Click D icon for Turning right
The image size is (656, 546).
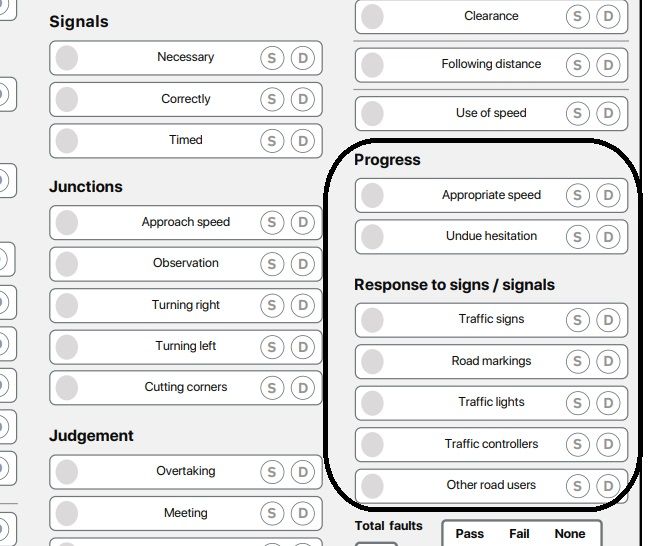pos(303,306)
